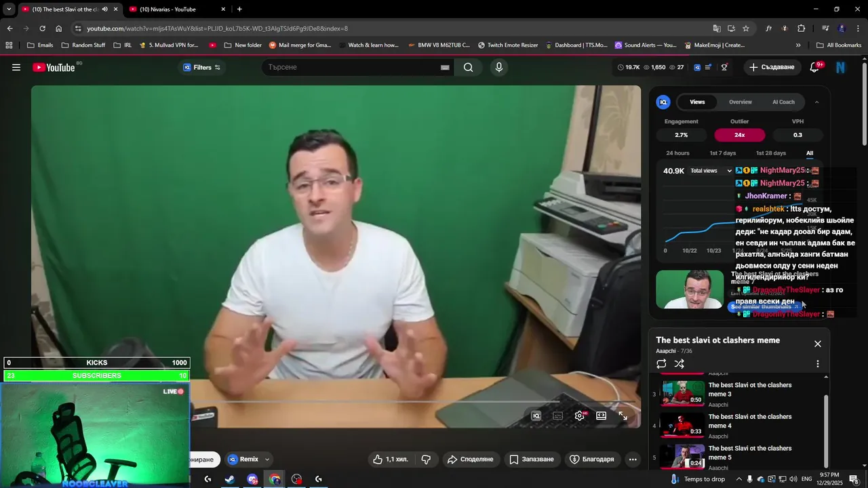Open YouTube notifications bell

(815, 67)
